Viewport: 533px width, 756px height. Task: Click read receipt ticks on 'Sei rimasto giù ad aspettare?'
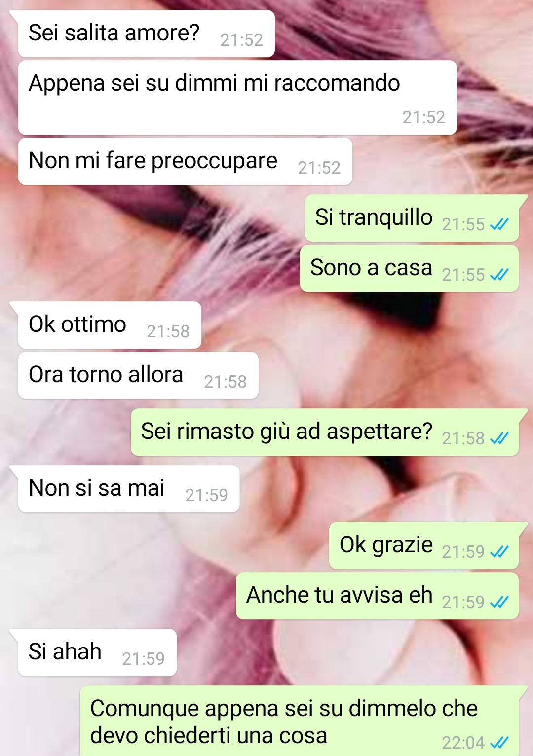499,438
